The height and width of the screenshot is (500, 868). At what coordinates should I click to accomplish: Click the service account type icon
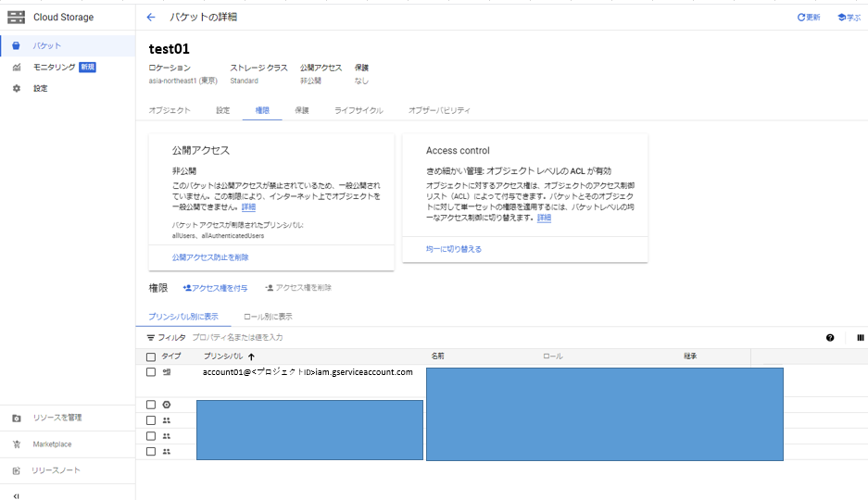167,372
